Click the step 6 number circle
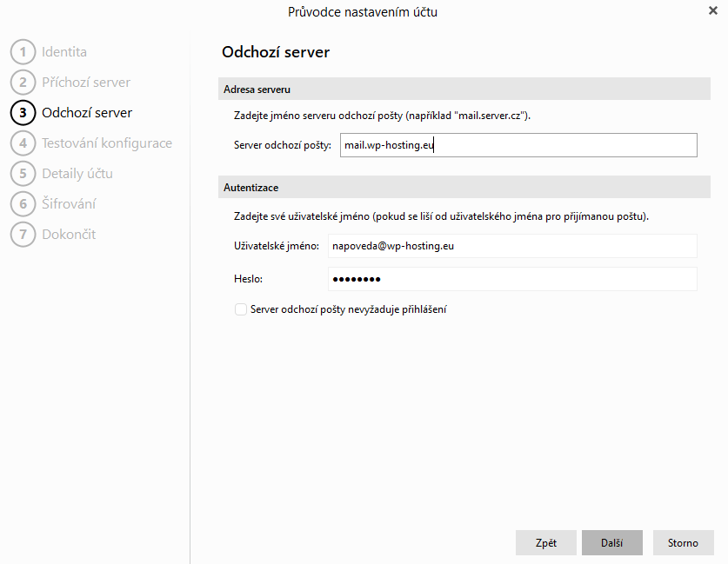 tap(23, 204)
